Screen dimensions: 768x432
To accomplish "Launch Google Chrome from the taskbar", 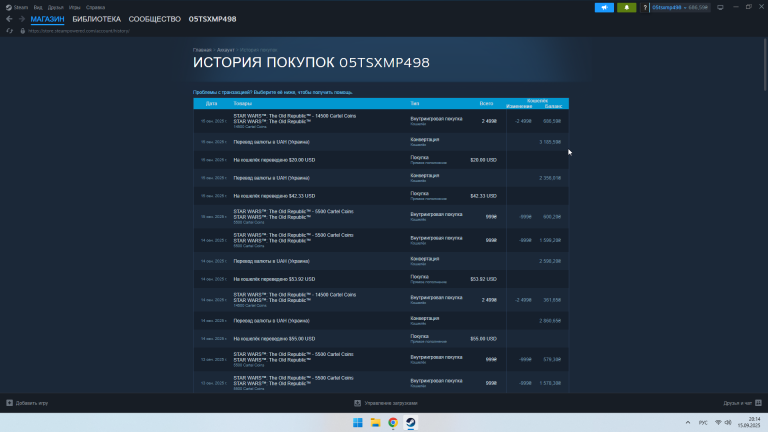I will click(393, 423).
